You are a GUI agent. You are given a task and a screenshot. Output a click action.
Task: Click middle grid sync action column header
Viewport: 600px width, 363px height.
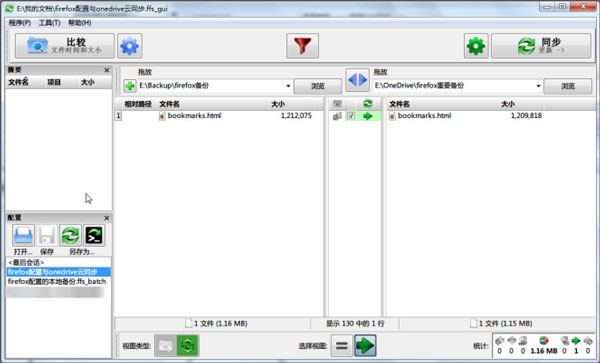click(x=368, y=104)
